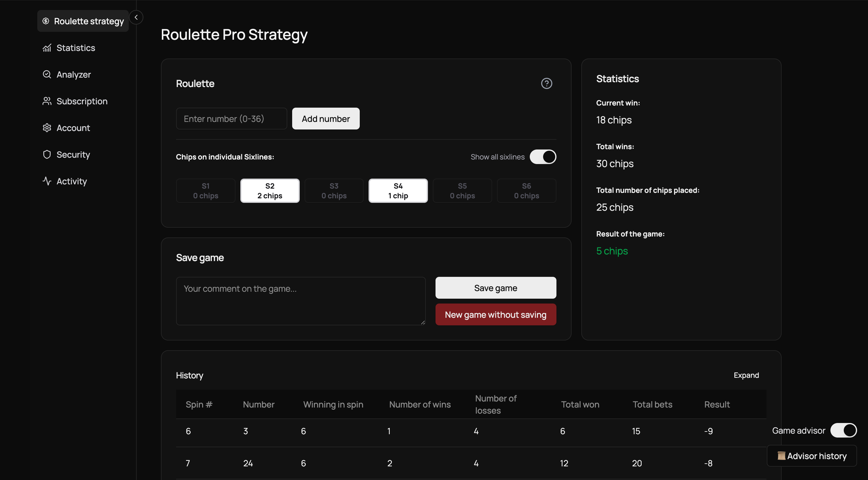Image resolution: width=868 pixels, height=480 pixels.
Task: Click the Advisor history box icon
Action: pyautogui.click(x=782, y=456)
